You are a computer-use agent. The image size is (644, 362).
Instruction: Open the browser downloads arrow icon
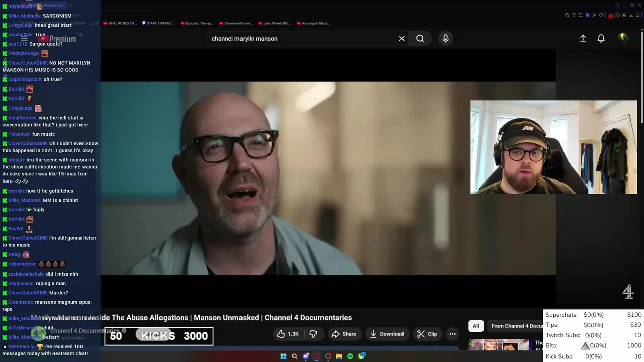(631, 15)
